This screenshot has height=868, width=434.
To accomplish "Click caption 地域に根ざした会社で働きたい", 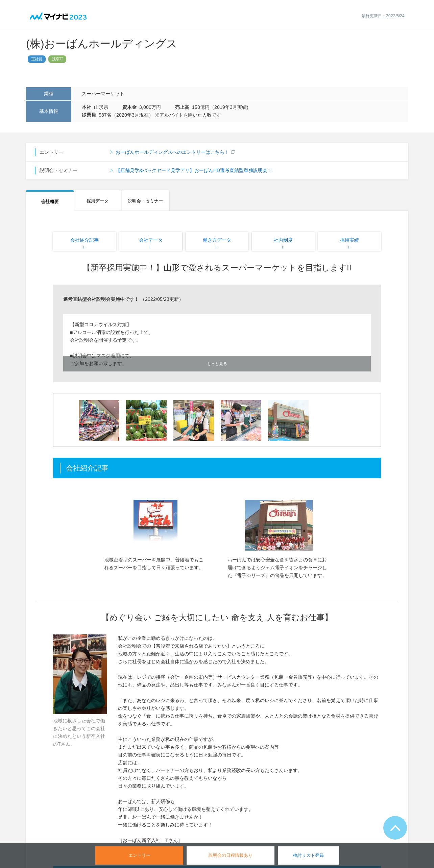I will click(79, 732).
